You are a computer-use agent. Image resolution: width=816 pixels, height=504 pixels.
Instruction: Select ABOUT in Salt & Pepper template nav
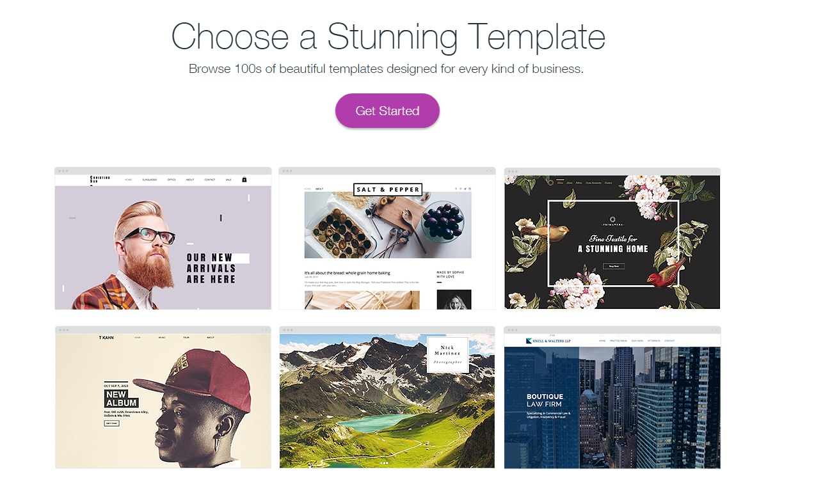319,189
